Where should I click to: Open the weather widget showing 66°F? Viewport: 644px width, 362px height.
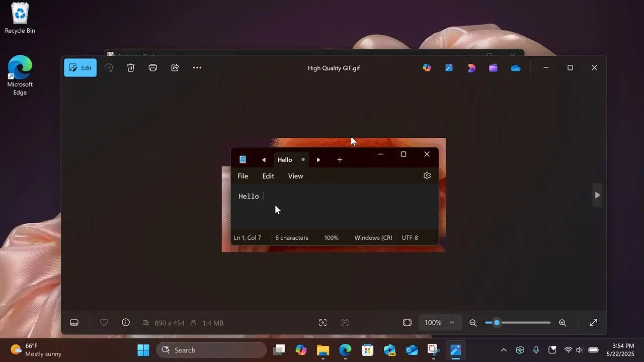36,350
